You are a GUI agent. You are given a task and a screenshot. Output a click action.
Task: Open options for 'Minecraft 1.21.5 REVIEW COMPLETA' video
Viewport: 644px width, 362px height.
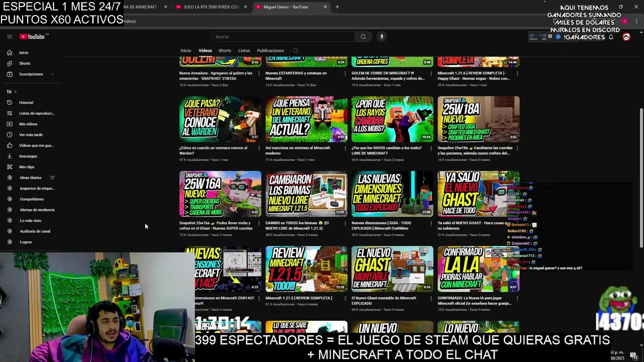345,298
